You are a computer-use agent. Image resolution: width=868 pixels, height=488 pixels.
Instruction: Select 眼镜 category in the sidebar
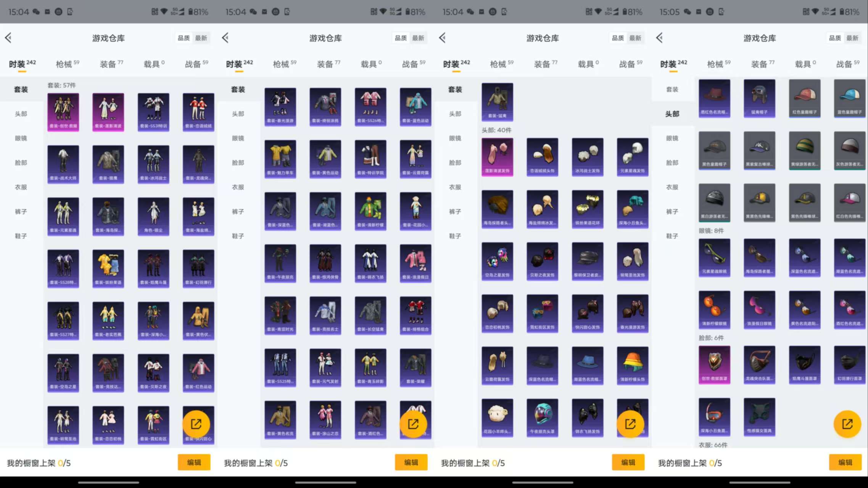(21, 138)
